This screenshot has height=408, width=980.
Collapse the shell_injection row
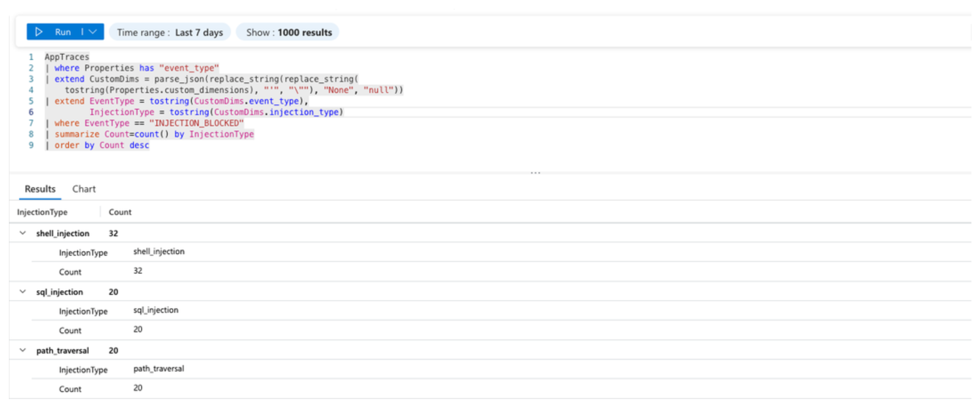click(x=23, y=233)
